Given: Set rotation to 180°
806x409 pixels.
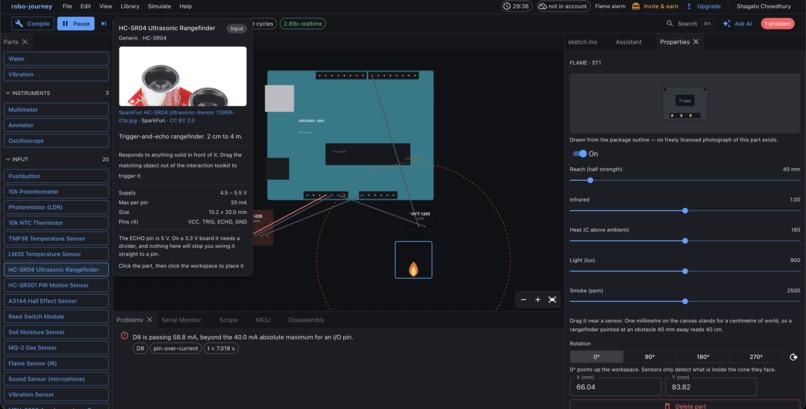Looking at the screenshot, I should click(x=703, y=357).
